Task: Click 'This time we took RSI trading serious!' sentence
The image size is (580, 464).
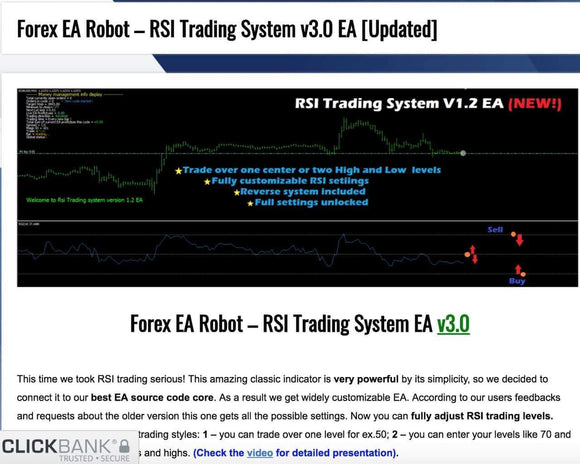Action: [101, 379]
